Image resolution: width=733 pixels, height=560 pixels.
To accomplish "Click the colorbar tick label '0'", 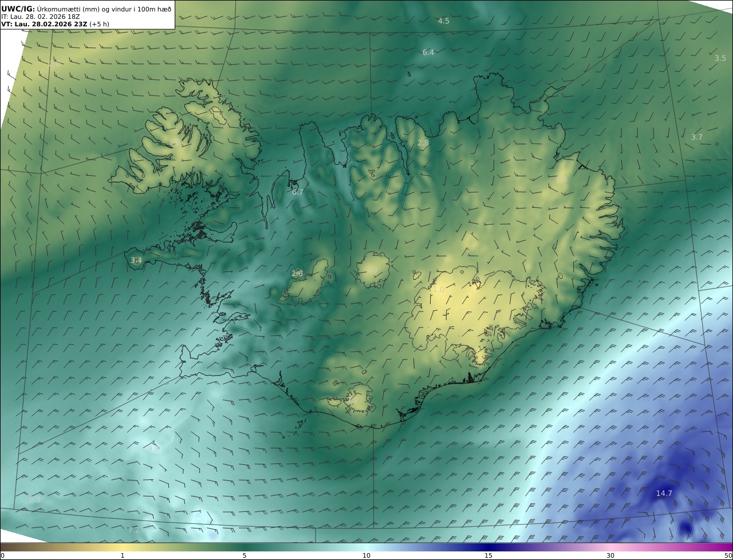I will click(2, 555).
